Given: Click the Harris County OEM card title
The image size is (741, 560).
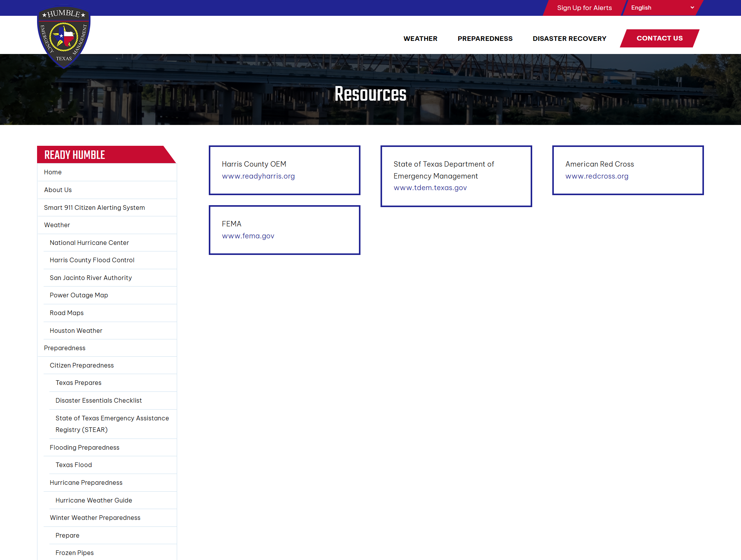Looking at the screenshot, I should click(x=254, y=164).
